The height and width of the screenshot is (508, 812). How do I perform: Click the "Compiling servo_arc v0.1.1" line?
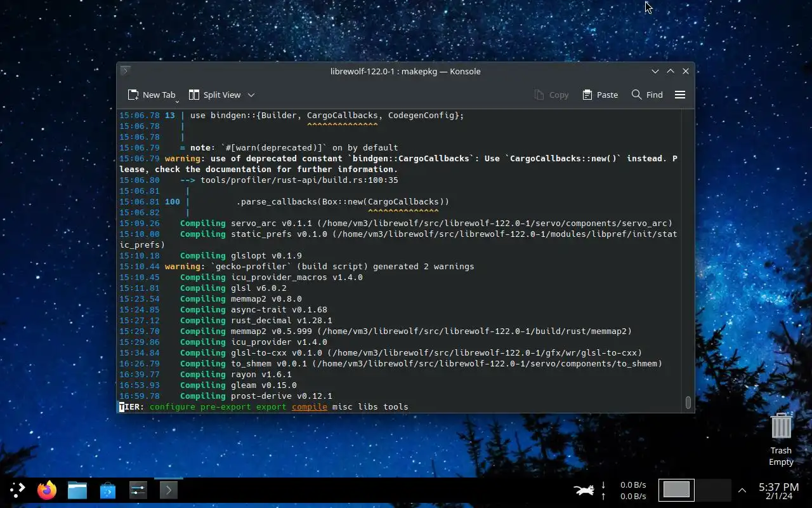click(x=396, y=223)
